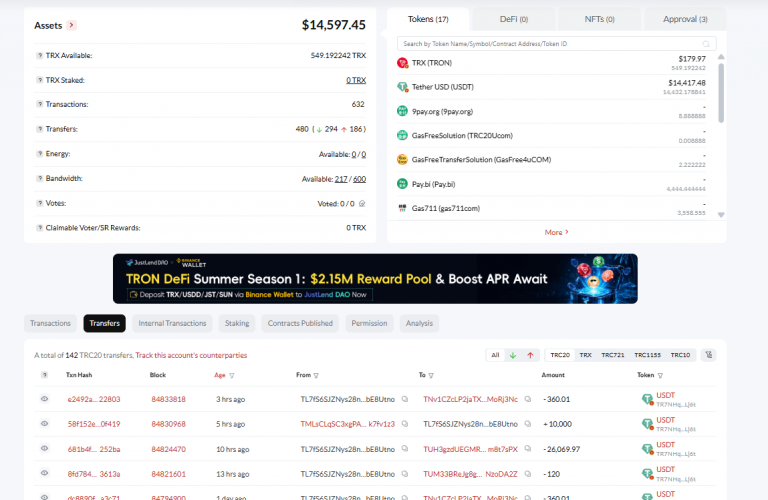Click help icon beside Energy
Image resolution: width=768 pixels, height=500 pixels.
pos(40,153)
